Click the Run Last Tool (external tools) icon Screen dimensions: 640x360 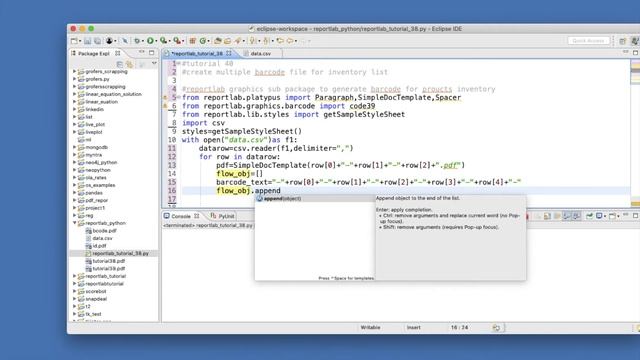(x=177, y=41)
